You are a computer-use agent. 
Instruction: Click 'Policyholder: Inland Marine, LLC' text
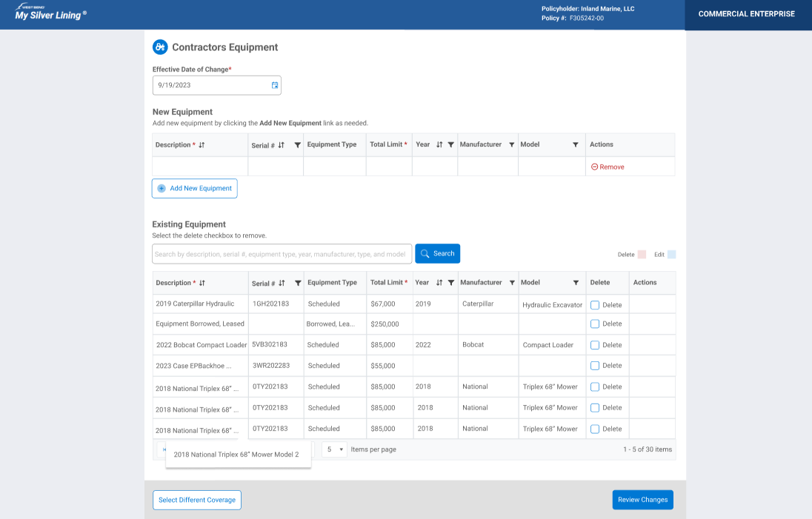tap(588, 9)
